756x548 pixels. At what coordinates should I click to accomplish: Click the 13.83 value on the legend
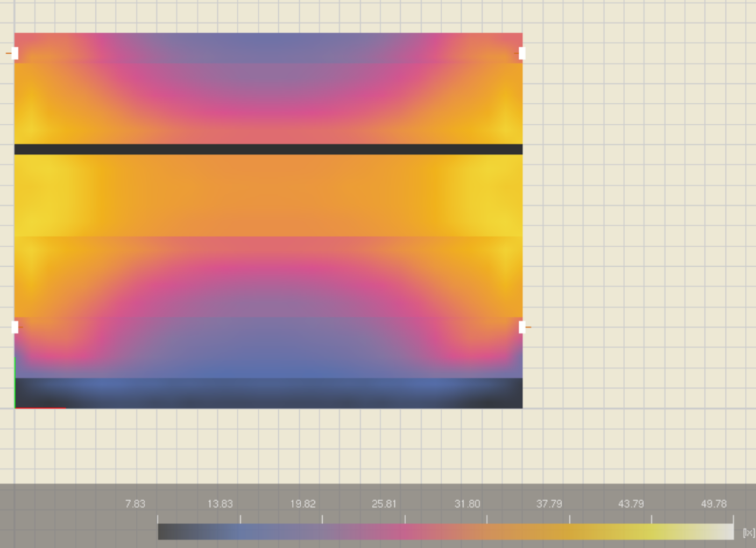tap(220, 504)
